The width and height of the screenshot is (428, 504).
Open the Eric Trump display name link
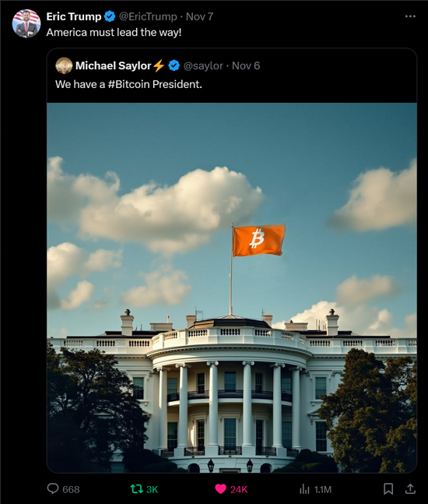74,16
